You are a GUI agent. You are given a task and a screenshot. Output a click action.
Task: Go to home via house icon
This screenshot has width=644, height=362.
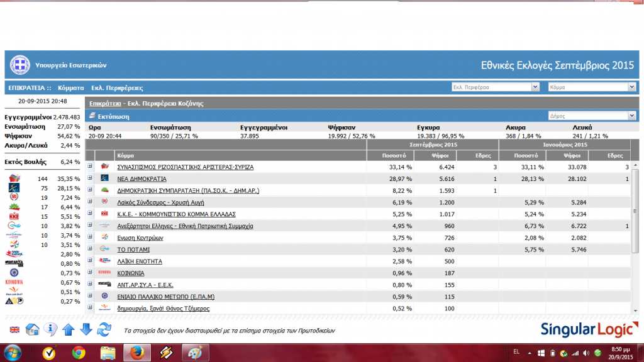pyautogui.click(x=33, y=329)
